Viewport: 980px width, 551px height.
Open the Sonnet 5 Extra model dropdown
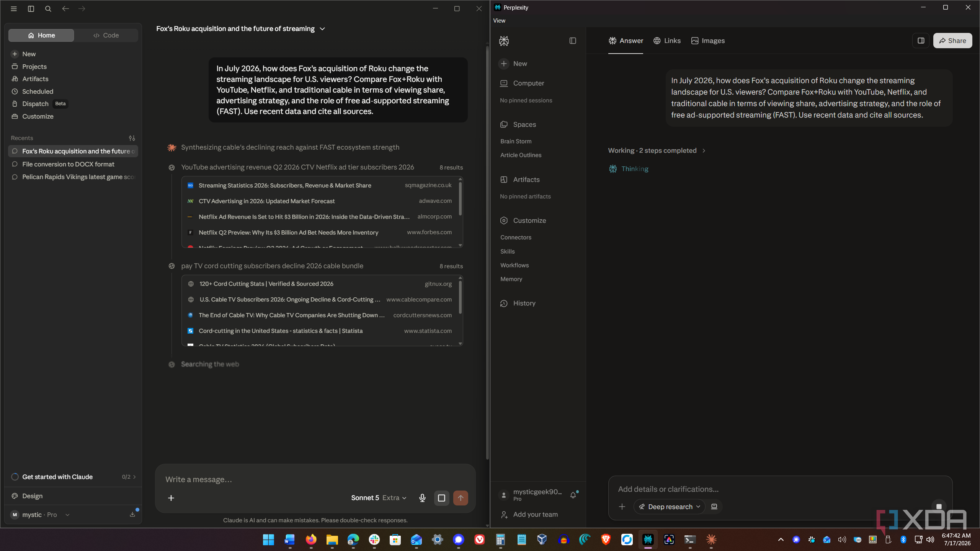[x=379, y=498]
